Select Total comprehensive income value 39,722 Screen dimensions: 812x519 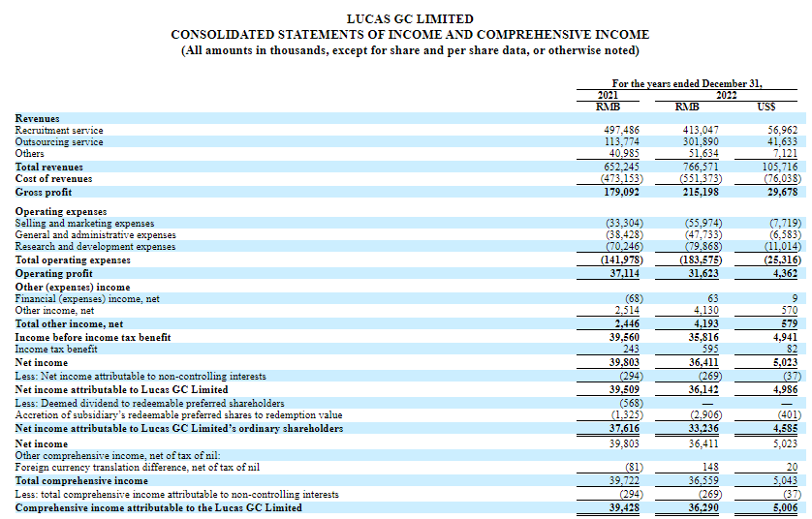pos(624,480)
